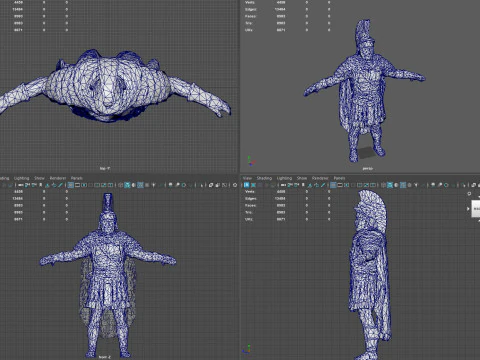This screenshot has width=480, height=360.
Task: Expand the arrow beside the white side box
Action: [x=468, y=209]
